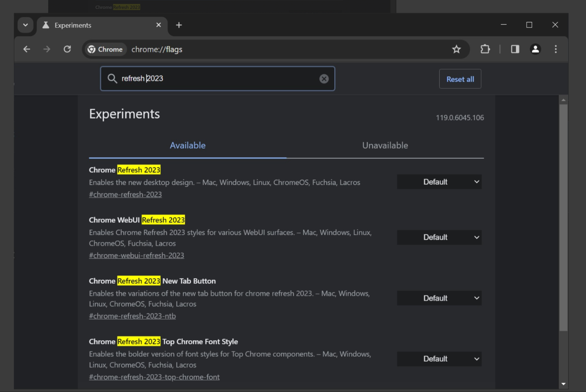
Task: Click the magnifier in flags search
Action: point(112,79)
